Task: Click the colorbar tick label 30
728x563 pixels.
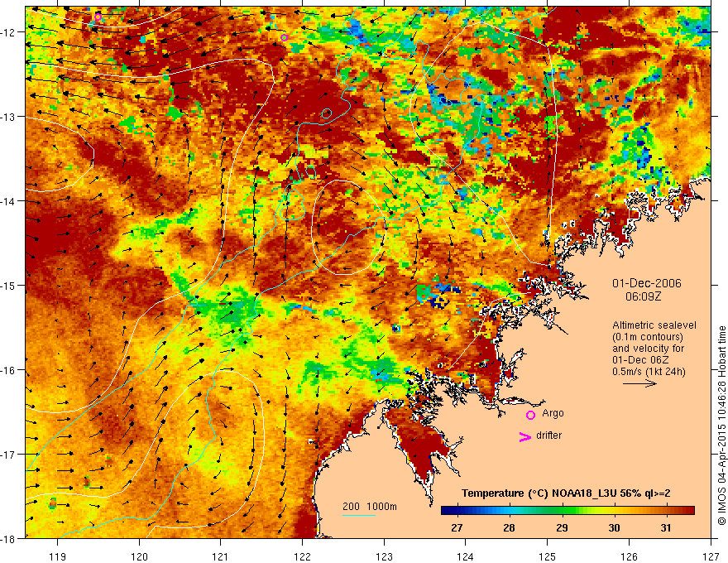Action: tap(614, 527)
